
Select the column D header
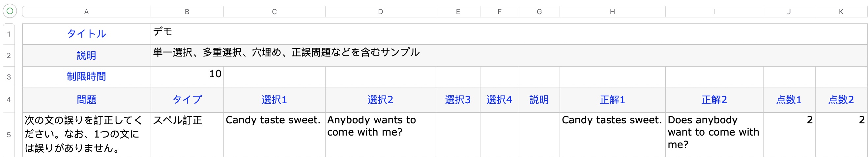380,12
